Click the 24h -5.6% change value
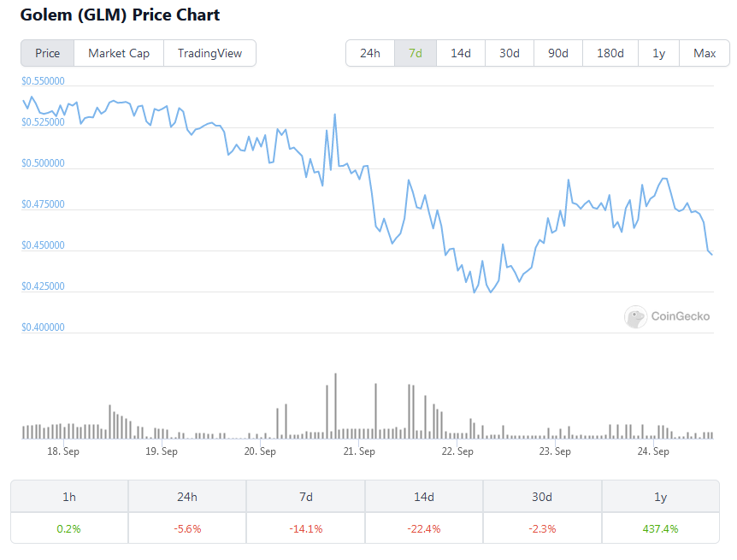Image resolution: width=737 pixels, height=560 pixels. [x=187, y=528]
